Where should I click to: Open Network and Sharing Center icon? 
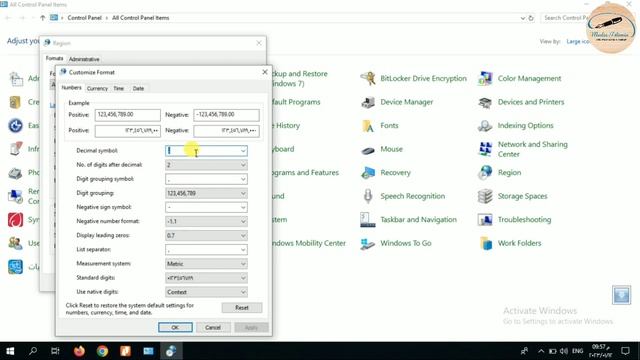point(485,149)
